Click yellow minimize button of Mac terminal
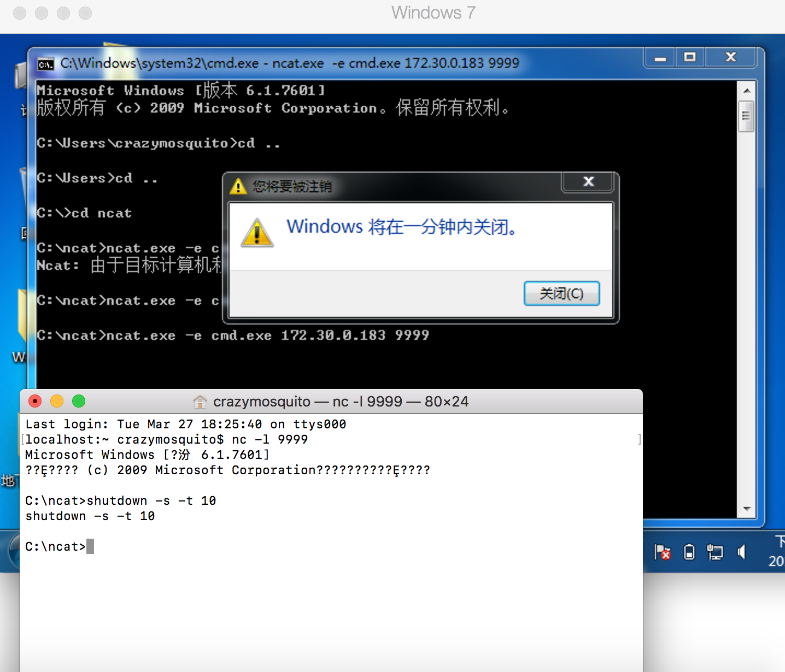The height and width of the screenshot is (672, 785). [57, 402]
